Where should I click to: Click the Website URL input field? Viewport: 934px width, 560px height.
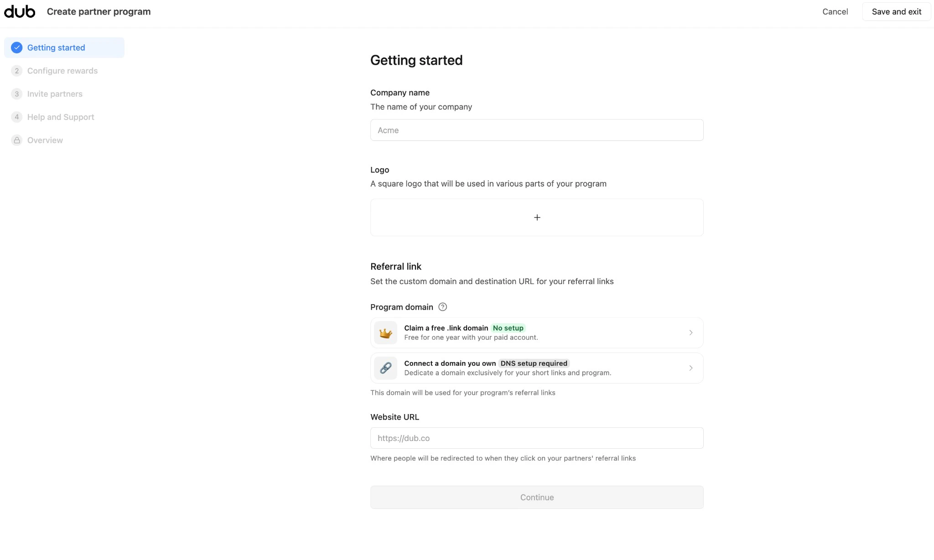pyautogui.click(x=537, y=438)
